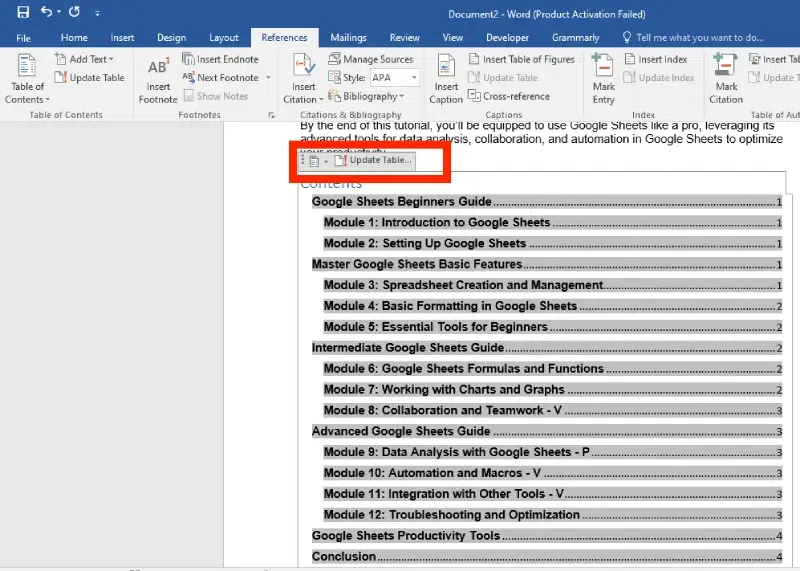This screenshot has height=571, width=800.
Task: Undo the last action
Action: point(46,11)
